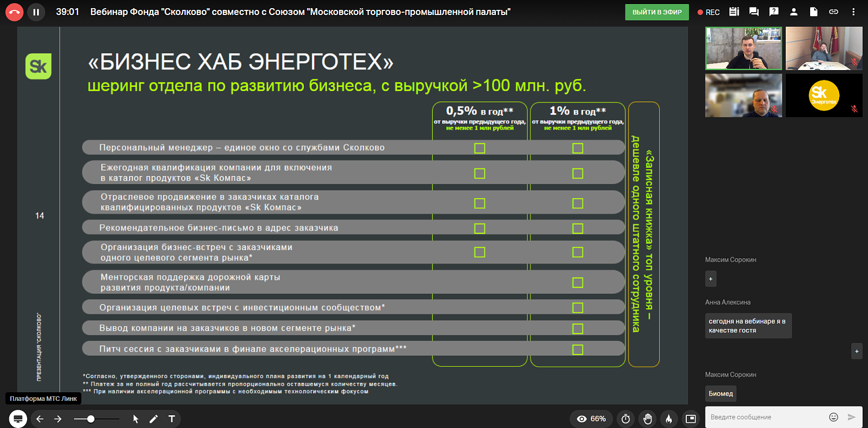Screen dimensions: 868x428
Task: Open the questions panel icon
Action: click(774, 12)
